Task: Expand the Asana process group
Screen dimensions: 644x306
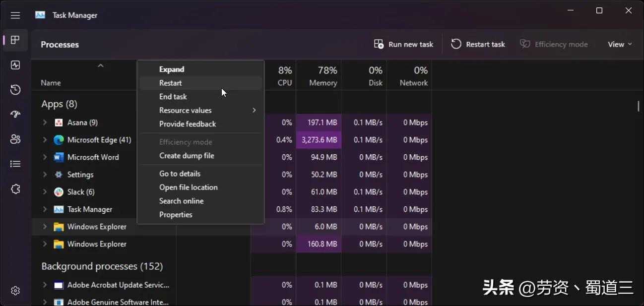Action: [45, 122]
